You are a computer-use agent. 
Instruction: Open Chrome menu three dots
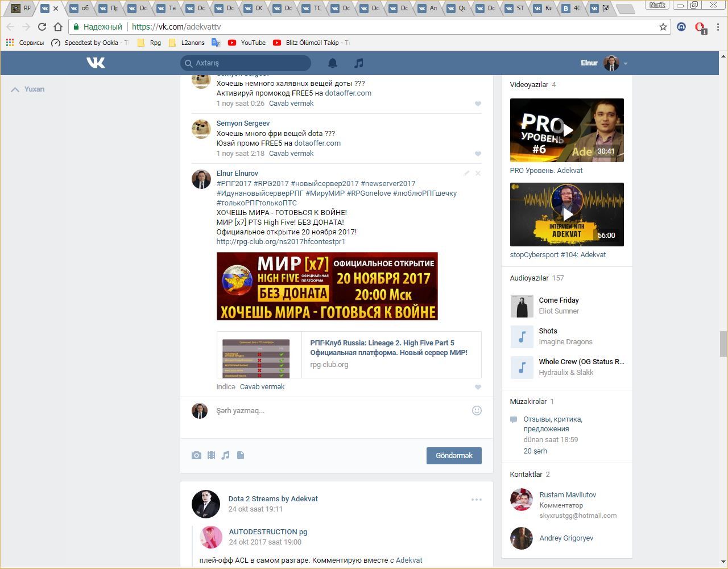tap(719, 27)
